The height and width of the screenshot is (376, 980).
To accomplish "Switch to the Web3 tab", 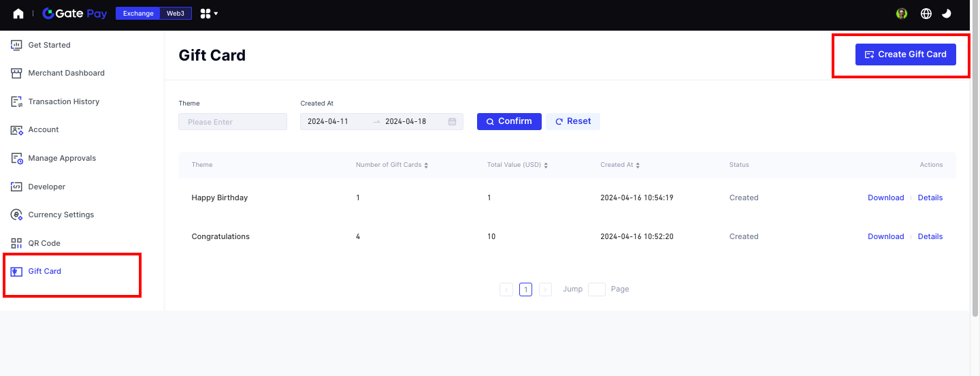I will [176, 14].
